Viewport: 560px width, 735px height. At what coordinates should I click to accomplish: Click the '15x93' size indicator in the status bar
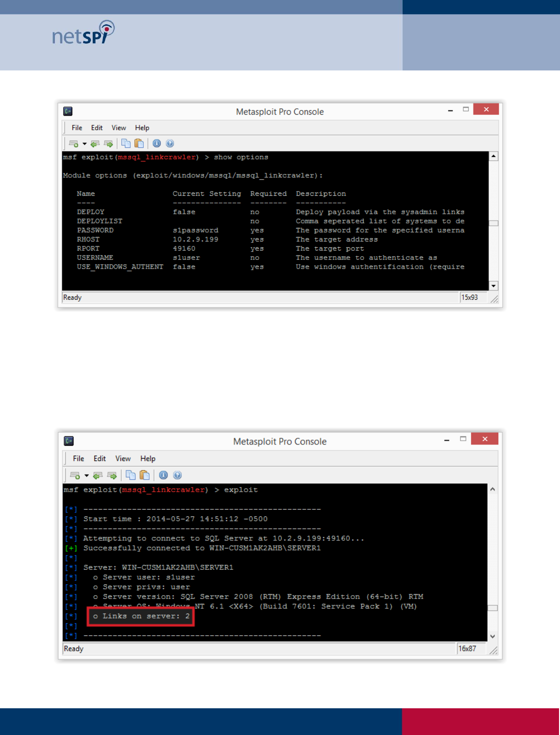pos(469,297)
